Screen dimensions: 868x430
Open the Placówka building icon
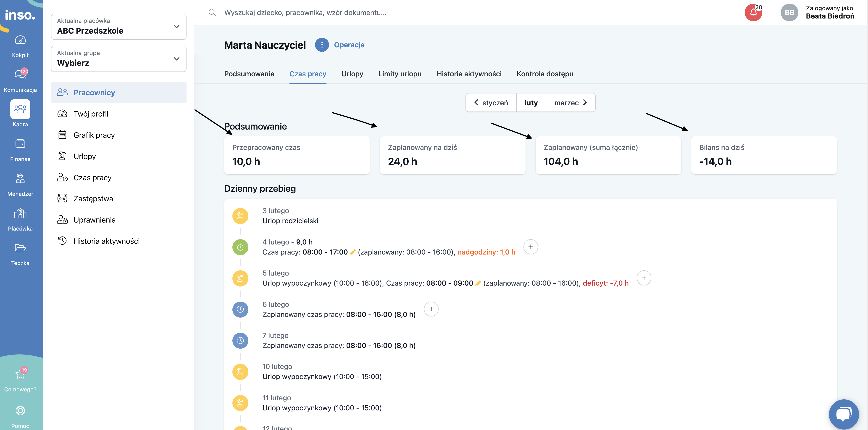tap(20, 213)
